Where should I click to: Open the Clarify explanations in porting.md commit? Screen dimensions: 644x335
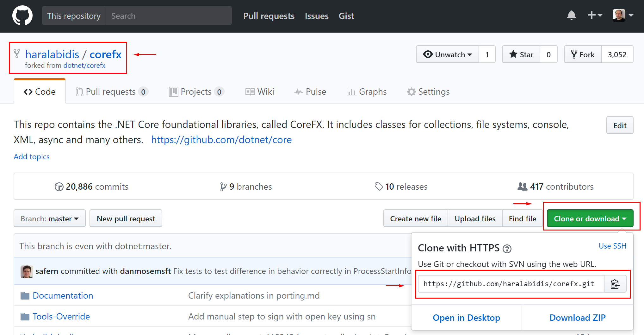(254, 296)
